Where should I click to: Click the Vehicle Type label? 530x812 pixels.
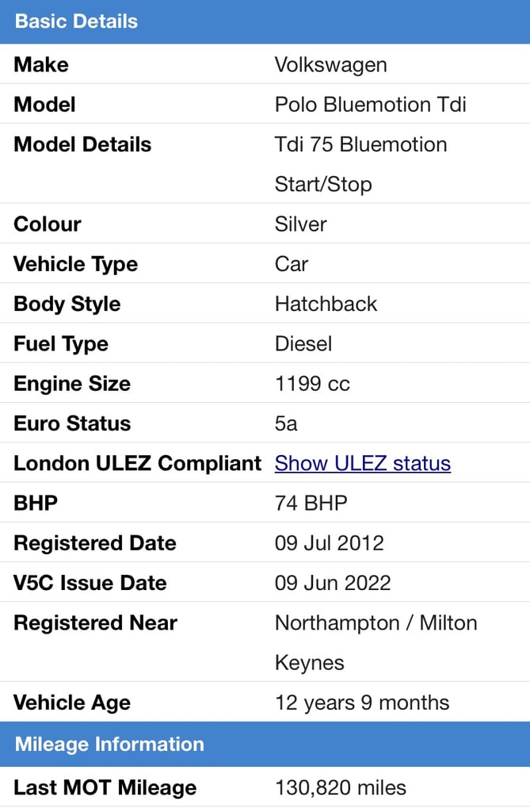coord(76,264)
